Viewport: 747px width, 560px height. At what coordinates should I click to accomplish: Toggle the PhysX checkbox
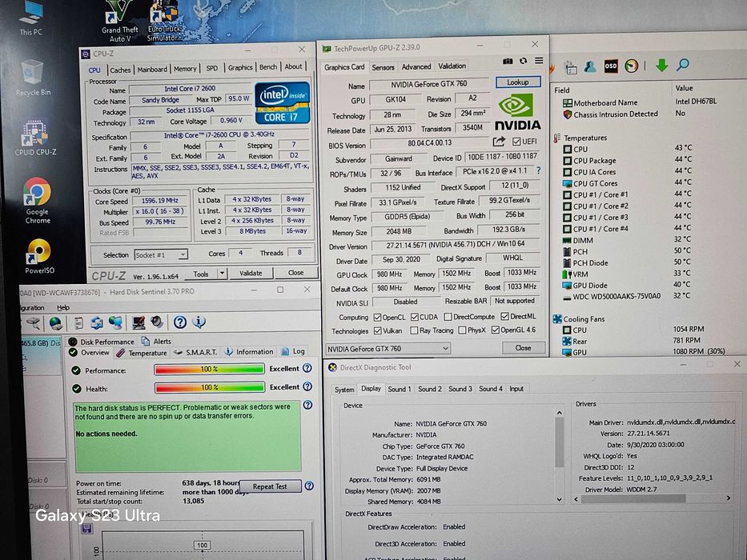click(x=462, y=330)
